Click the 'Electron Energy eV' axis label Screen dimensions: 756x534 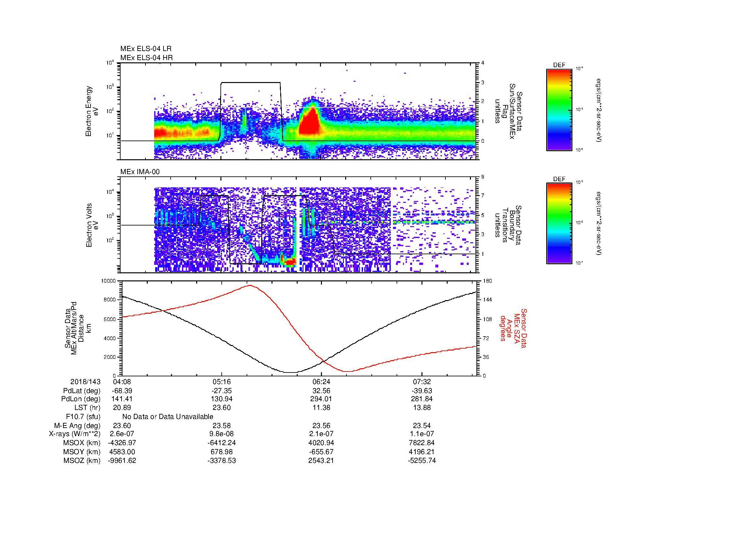tap(92, 111)
